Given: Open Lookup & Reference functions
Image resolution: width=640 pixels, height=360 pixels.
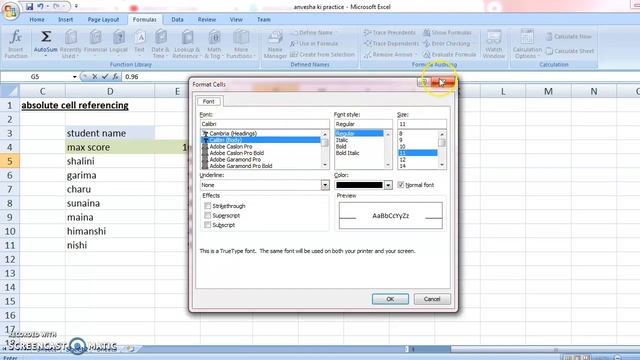Looking at the screenshot, I should click(x=186, y=44).
